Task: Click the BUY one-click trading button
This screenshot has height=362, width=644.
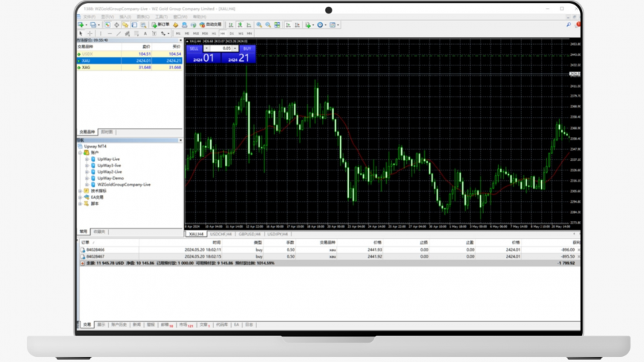Action: click(x=247, y=48)
